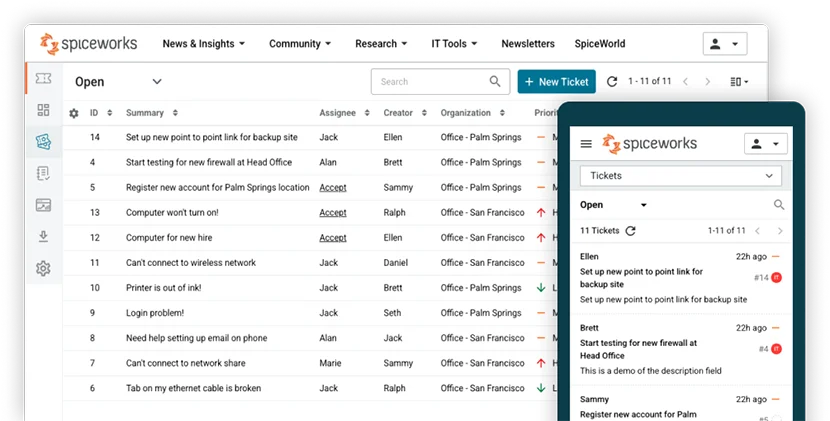Open ticket Tab on my ethernet cable is broken
The image size is (830, 421).
click(193, 388)
